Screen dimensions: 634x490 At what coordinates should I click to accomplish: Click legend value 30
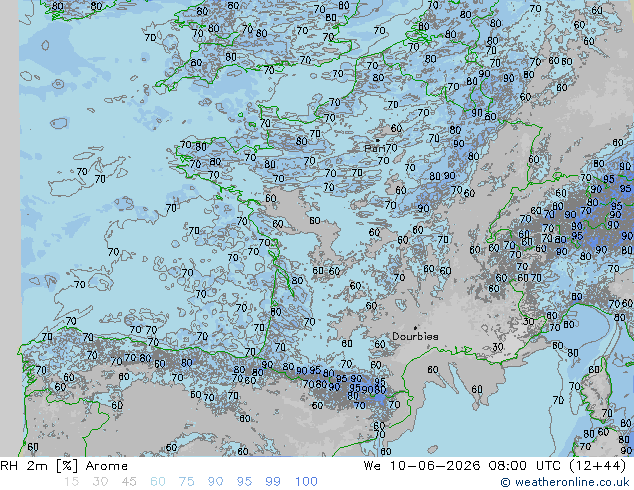point(100,482)
